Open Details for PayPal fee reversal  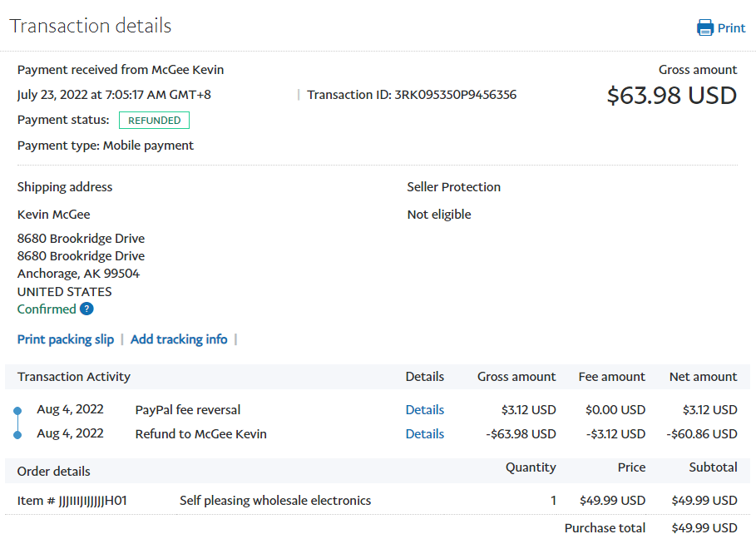(x=424, y=409)
